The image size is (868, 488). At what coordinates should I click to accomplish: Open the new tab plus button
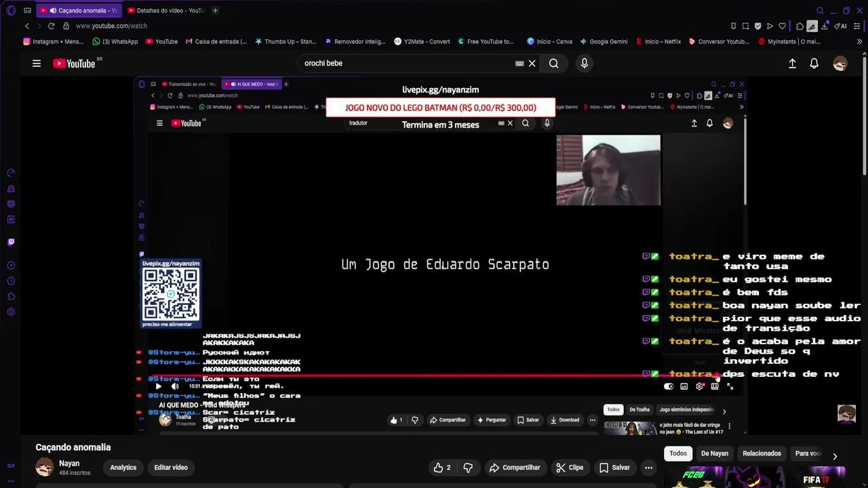[x=215, y=10]
